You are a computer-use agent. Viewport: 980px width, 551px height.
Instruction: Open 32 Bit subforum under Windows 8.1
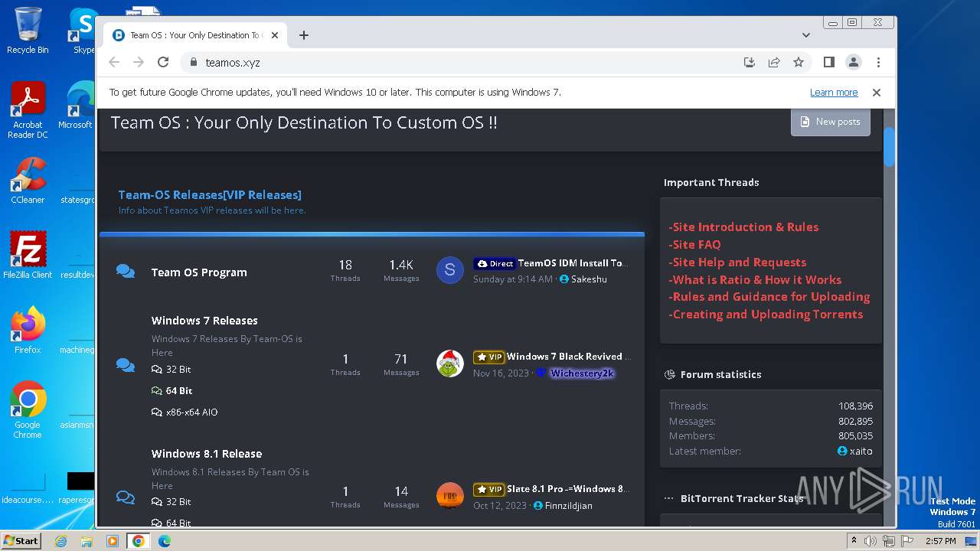point(178,501)
